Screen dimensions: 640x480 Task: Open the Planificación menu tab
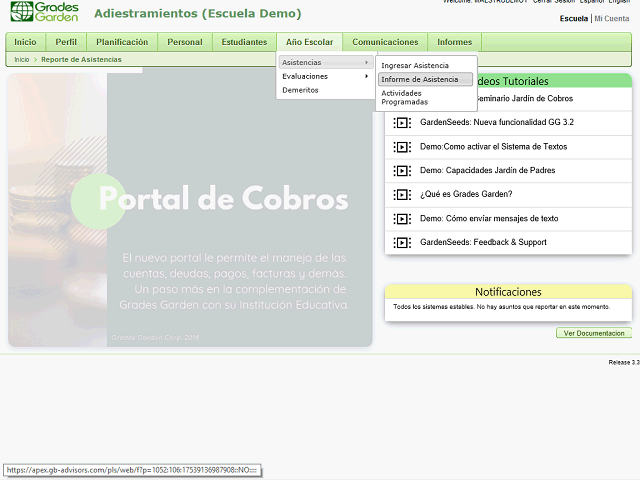(122, 42)
